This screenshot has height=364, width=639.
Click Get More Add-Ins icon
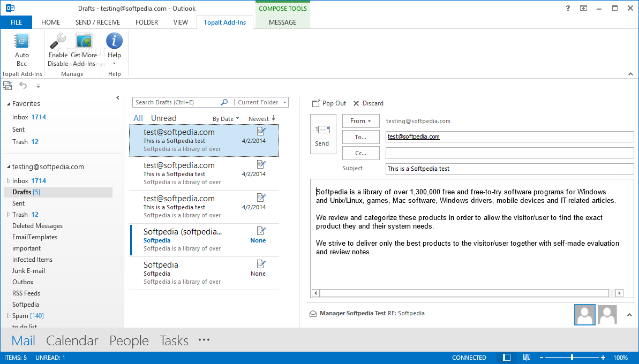84,42
